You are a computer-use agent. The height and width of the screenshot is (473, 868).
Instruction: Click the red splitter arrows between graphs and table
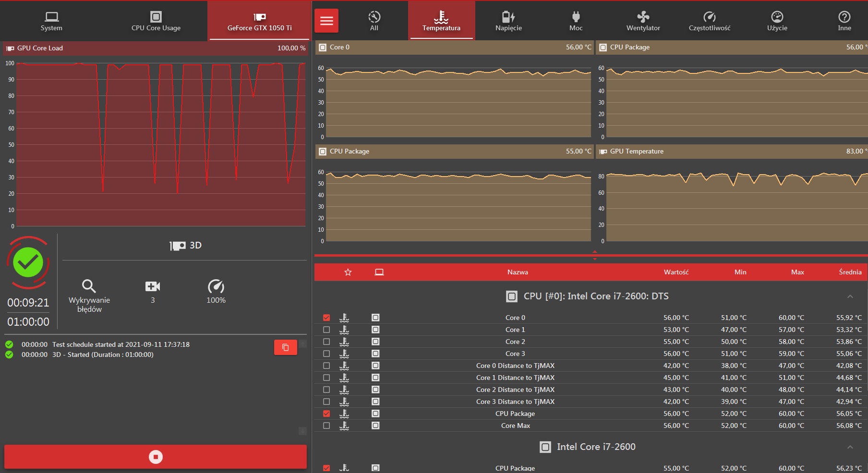[x=595, y=255]
